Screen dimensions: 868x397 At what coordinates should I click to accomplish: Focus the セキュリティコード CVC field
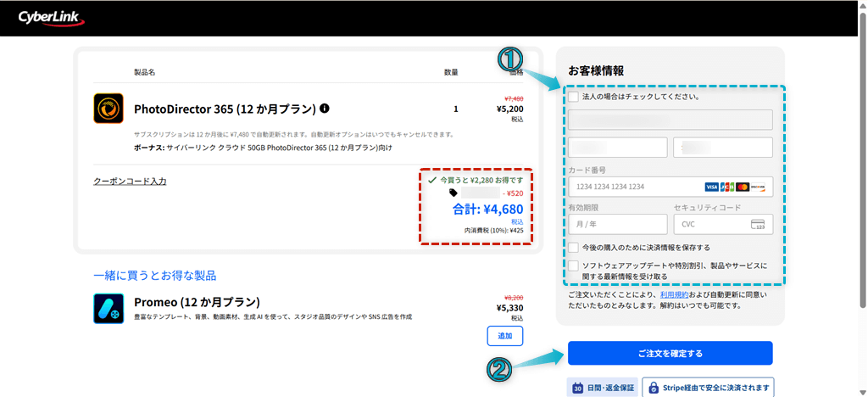click(723, 224)
